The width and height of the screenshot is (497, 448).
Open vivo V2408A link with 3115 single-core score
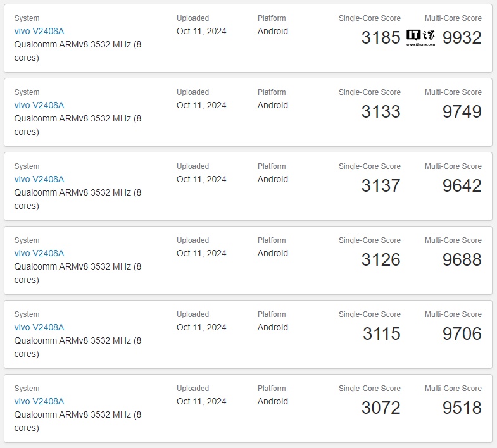point(39,327)
